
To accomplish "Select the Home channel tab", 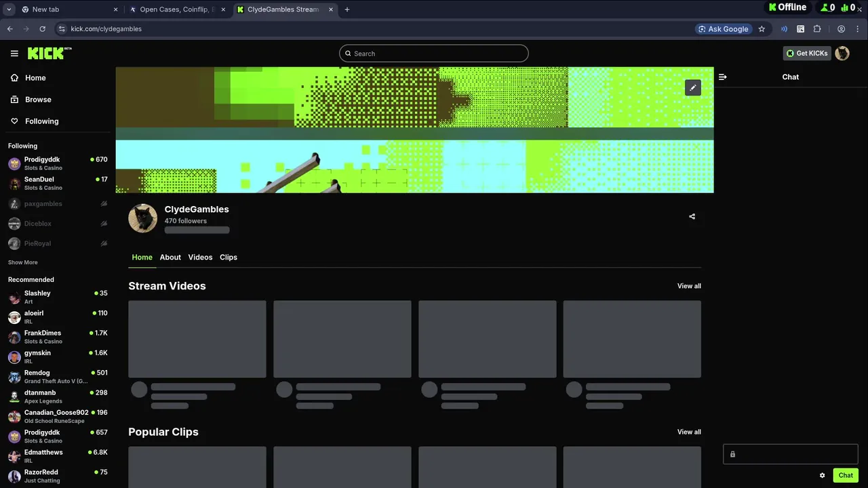I will coord(142,258).
